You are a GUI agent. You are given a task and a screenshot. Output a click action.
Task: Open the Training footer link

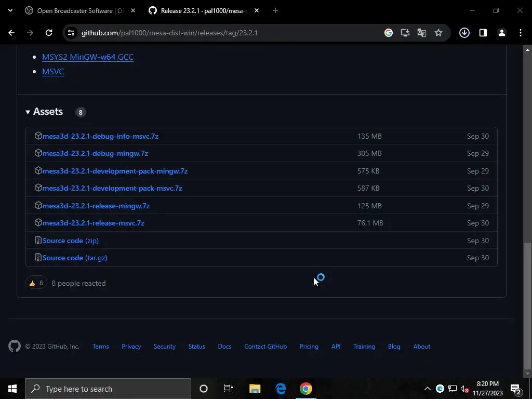tap(364, 347)
